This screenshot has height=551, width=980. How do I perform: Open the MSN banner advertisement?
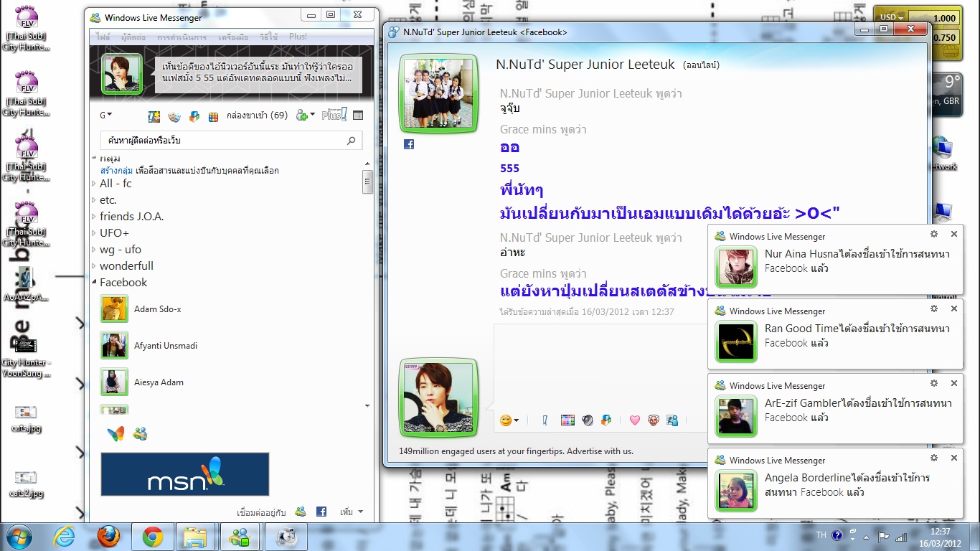[185, 474]
